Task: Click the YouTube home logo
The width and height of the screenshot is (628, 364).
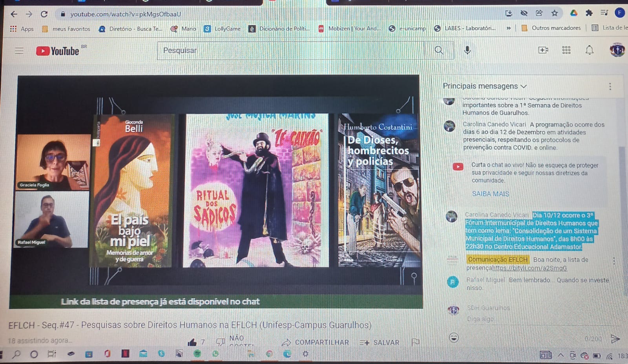Action: point(58,51)
